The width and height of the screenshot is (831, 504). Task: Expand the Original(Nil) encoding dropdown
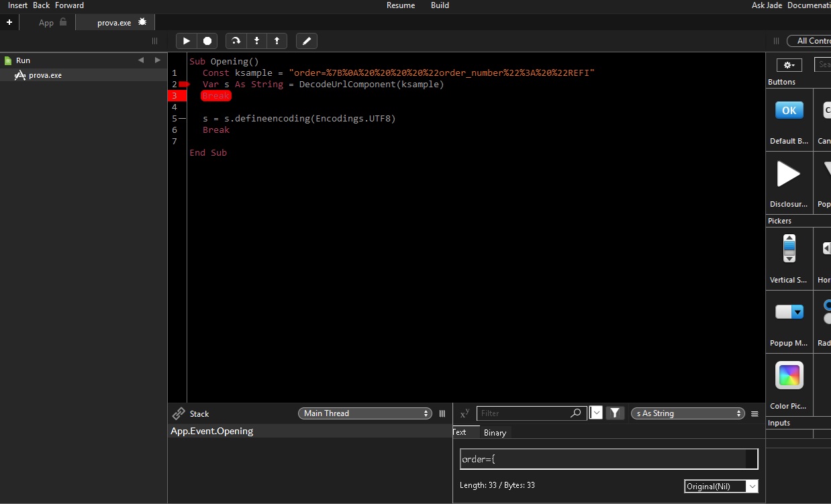tap(721, 486)
